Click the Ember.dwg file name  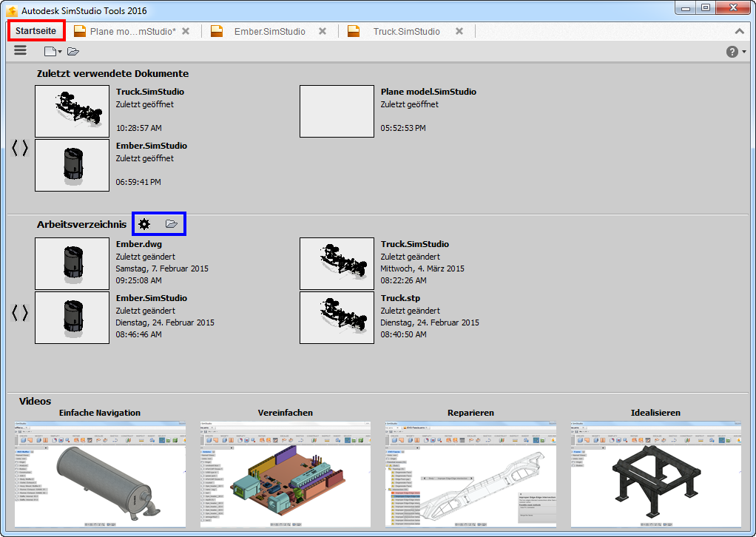pyautogui.click(x=139, y=244)
